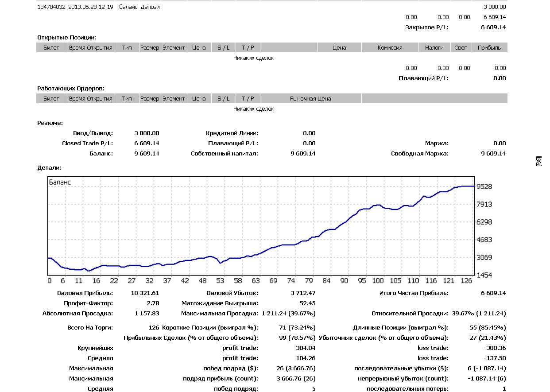Click the Абсолютная Просадка: label
Image resolution: width=550 pixels, height=392 pixels.
(x=77, y=313)
